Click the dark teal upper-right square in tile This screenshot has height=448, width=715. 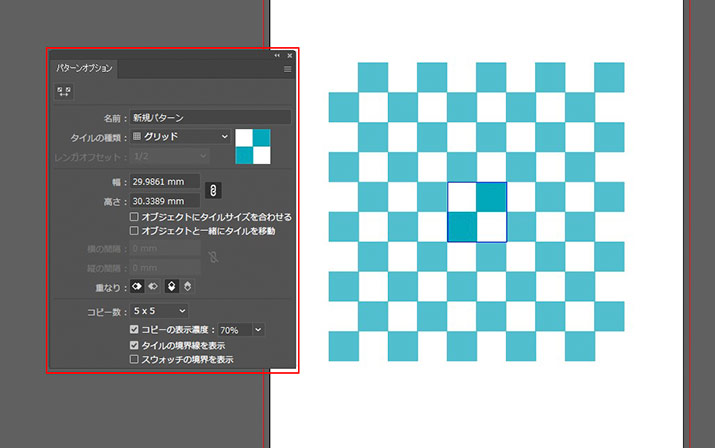pos(492,197)
